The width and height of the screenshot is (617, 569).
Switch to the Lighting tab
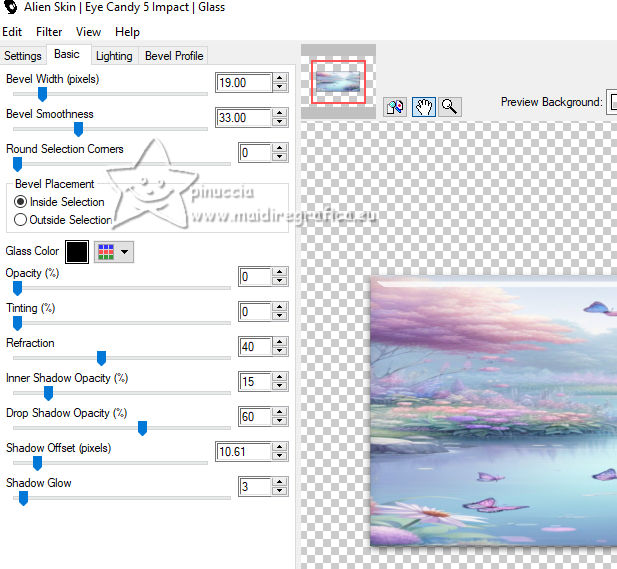pyautogui.click(x=114, y=56)
